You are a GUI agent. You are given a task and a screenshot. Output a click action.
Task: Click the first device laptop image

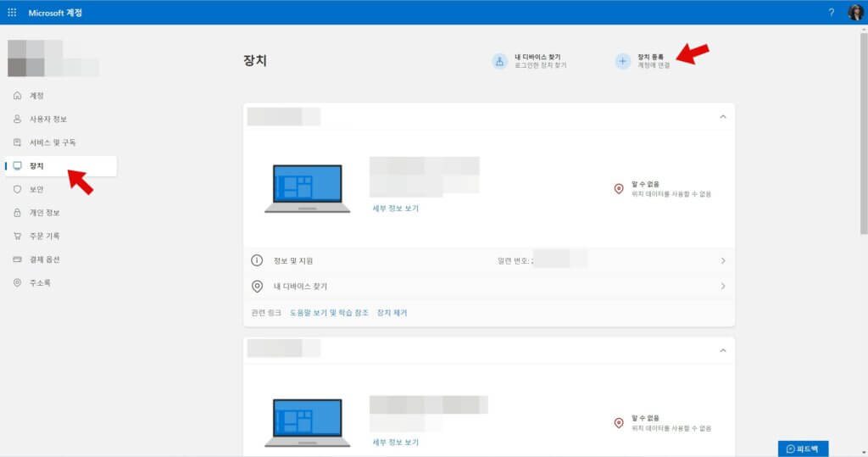pos(307,188)
